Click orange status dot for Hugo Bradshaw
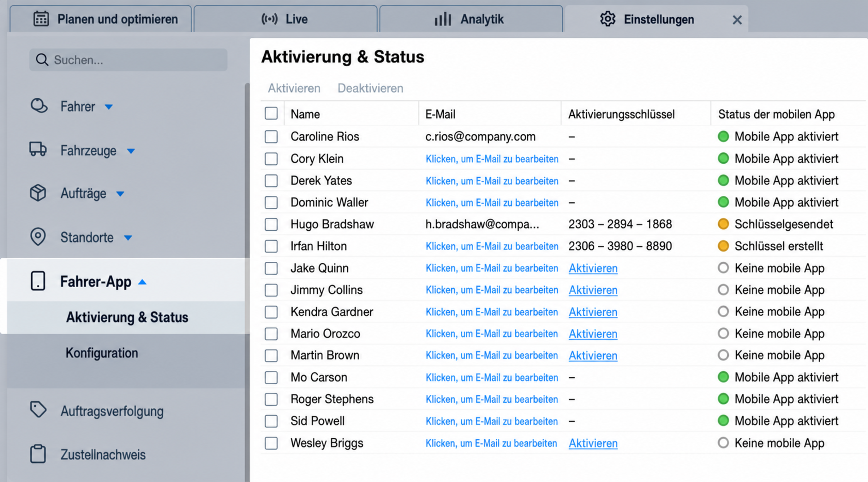 click(x=723, y=224)
